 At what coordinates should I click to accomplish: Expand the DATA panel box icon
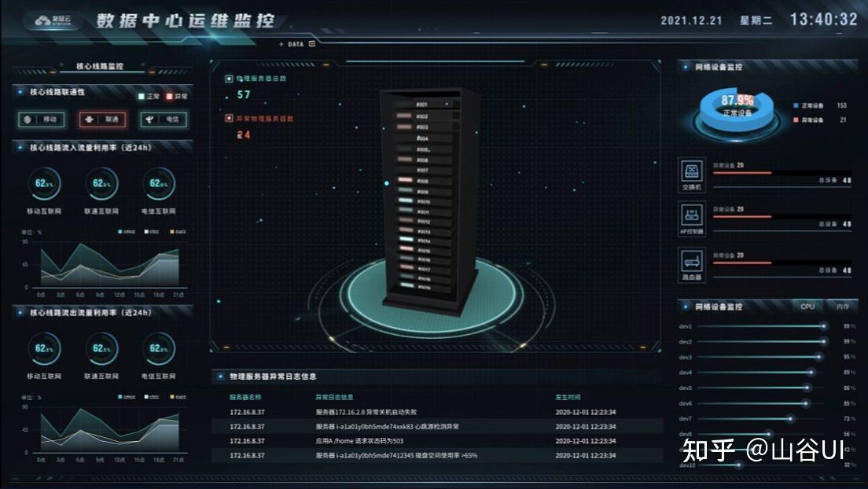pyautogui.click(x=312, y=44)
